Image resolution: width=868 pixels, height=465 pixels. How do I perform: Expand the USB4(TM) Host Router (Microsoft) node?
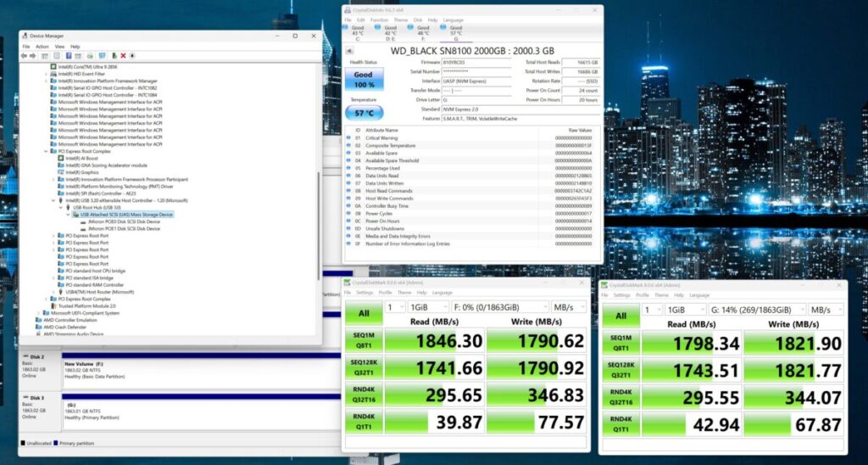click(53, 292)
